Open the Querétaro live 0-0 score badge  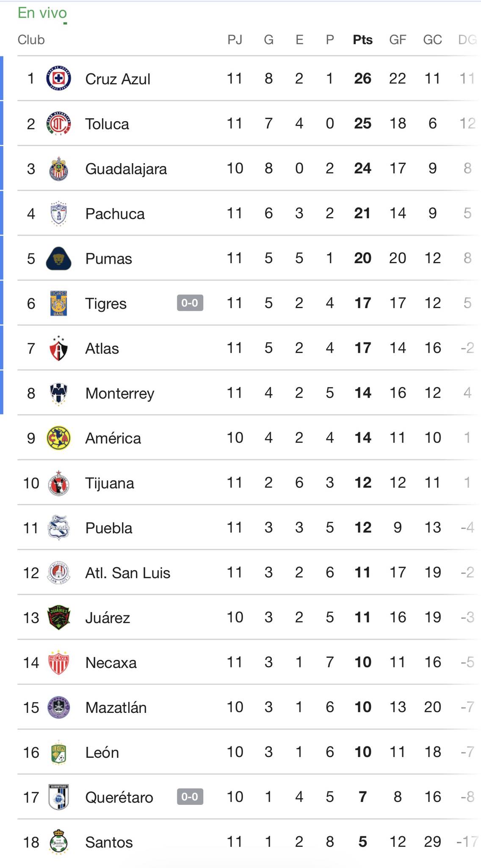tap(190, 797)
